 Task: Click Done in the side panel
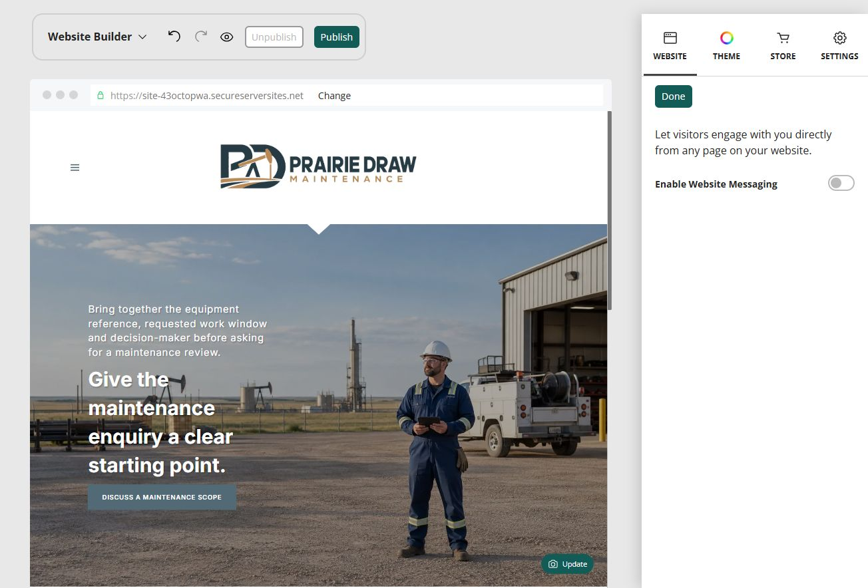[x=674, y=96]
